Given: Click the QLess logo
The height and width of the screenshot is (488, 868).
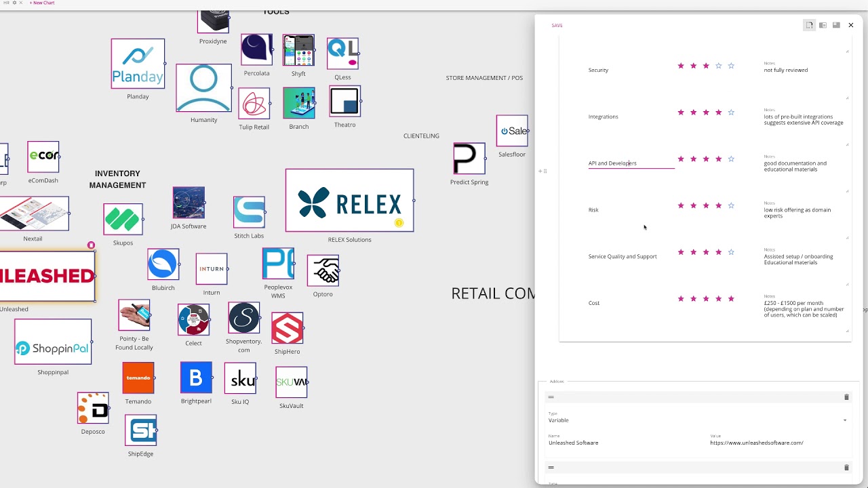Looking at the screenshot, I should click(x=342, y=54).
